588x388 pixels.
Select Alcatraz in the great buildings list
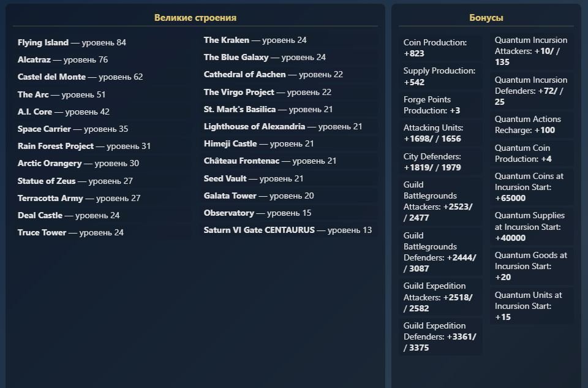tap(62, 60)
